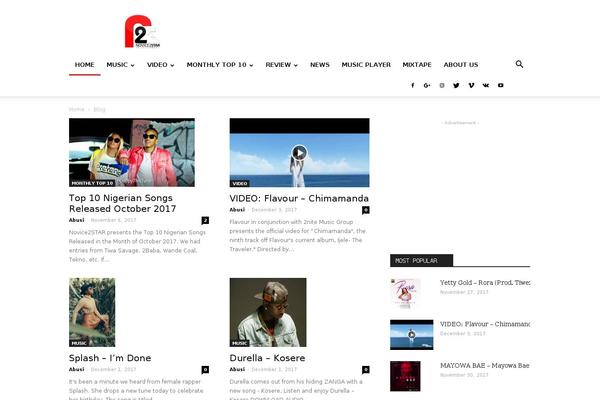Image resolution: width=600 pixels, height=400 pixels.
Task: Click author Abusi under Flavour Chimamanda
Action: coord(237,210)
